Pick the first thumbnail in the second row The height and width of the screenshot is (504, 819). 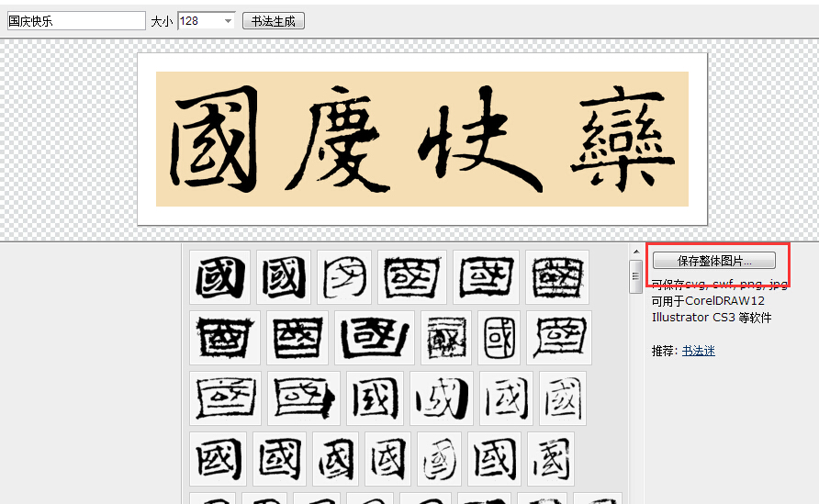pyautogui.click(x=224, y=337)
